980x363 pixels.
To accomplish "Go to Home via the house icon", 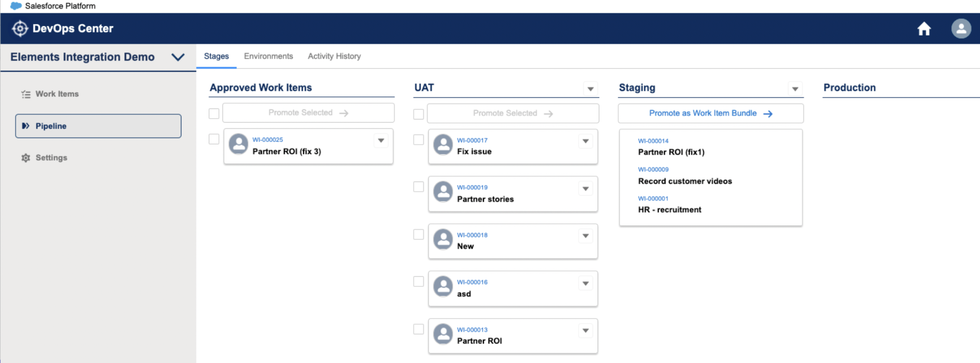I will 924,29.
